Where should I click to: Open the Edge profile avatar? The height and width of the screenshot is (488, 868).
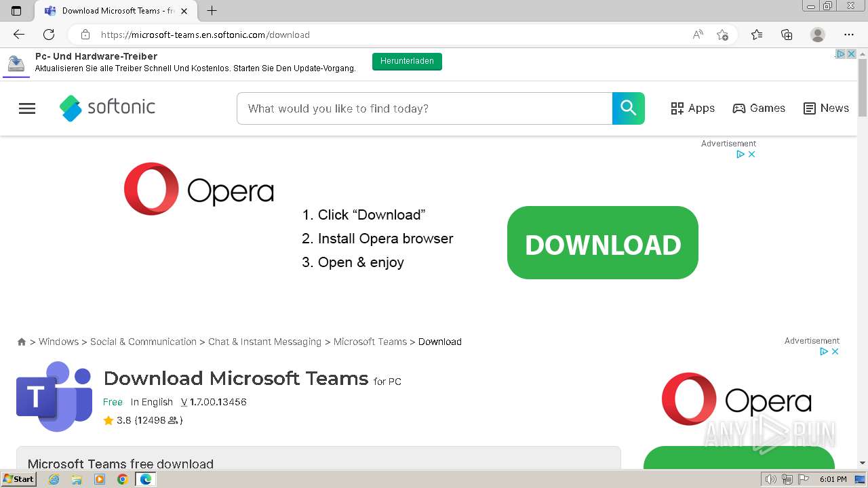point(818,35)
